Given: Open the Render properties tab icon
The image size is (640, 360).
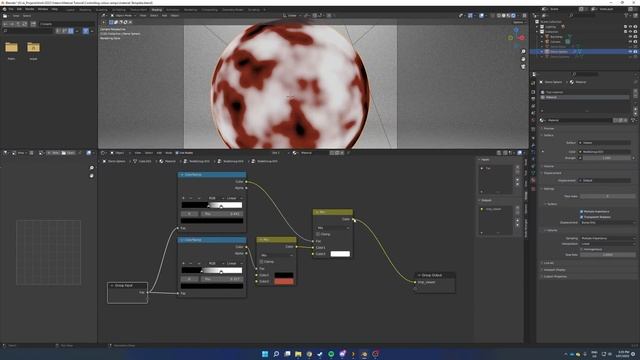Looking at the screenshot, I should (x=533, y=91).
